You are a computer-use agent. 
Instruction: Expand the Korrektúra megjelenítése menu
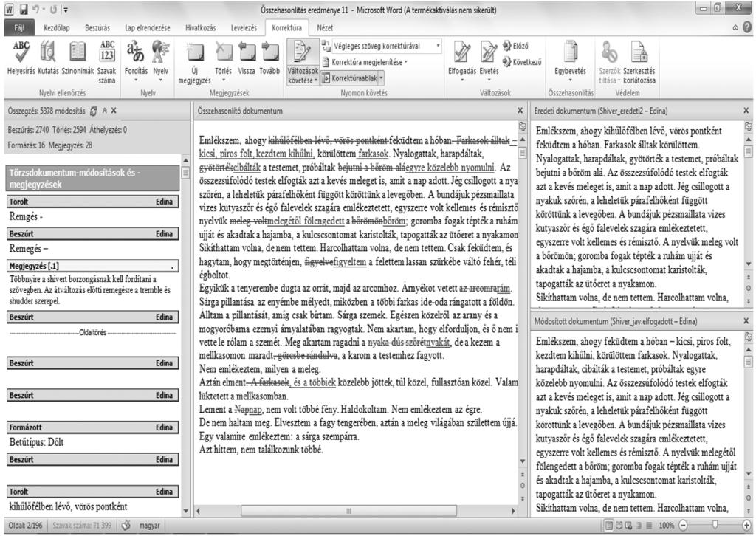[365, 62]
